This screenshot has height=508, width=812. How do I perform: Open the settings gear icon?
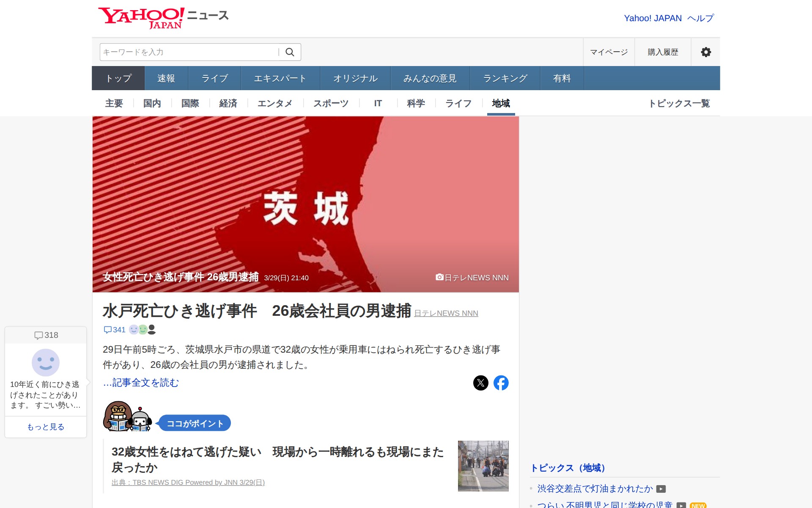click(705, 52)
